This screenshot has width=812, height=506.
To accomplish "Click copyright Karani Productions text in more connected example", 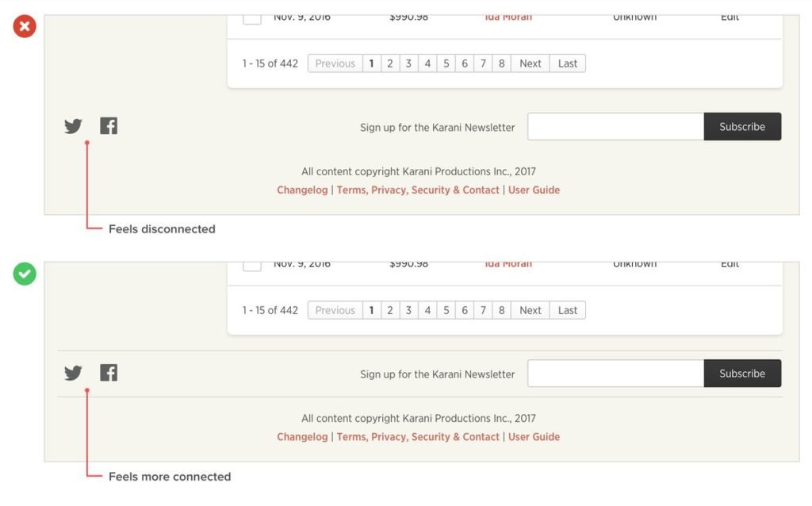I will point(419,419).
